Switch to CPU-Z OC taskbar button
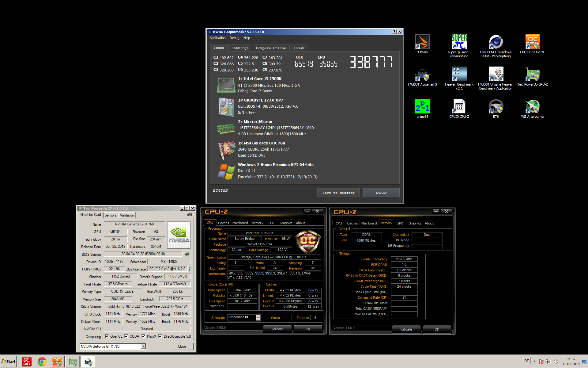This screenshot has height=368, width=588. (57, 362)
